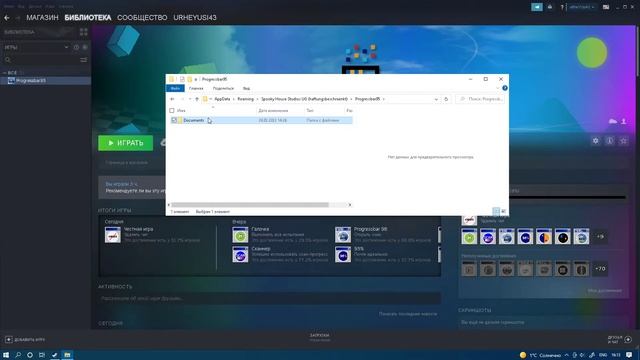Click the Explorer horizontal scrollbar
The width and height of the screenshot is (640, 360).
(250, 205)
